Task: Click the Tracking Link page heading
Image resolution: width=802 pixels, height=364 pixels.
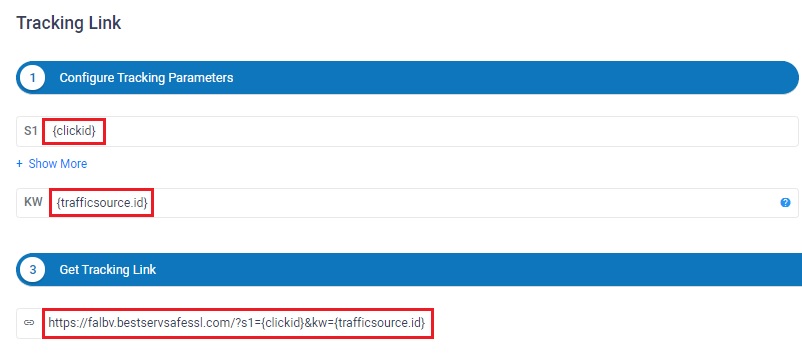Action: click(x=69, y=24)
